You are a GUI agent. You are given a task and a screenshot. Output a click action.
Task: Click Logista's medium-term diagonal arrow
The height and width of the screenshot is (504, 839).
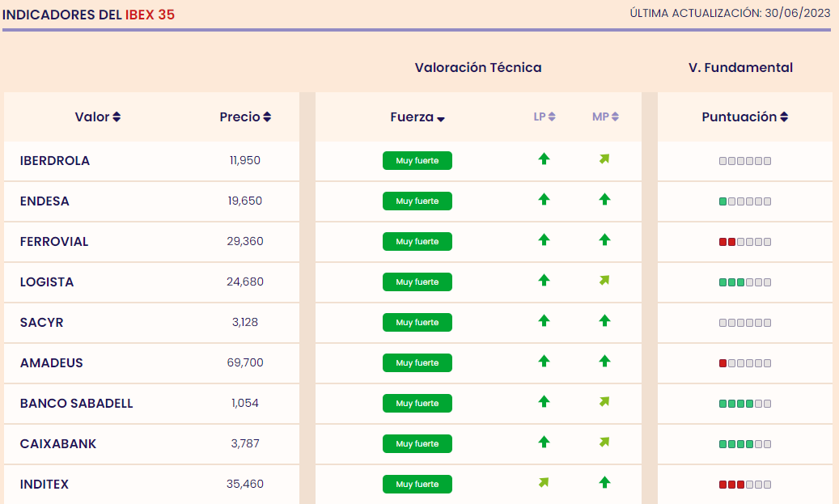(604, 281)
